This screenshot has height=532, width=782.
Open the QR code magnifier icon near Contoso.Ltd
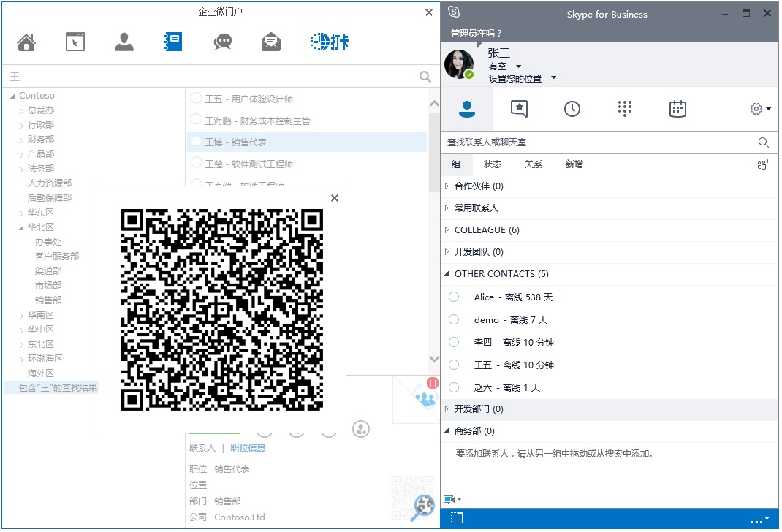tap(422, 506)
